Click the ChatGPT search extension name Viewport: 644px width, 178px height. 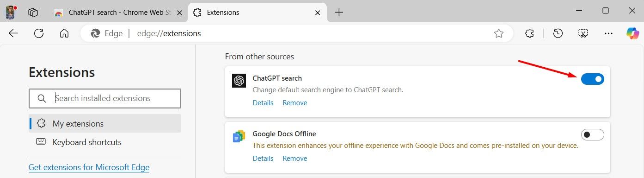coord(277,78)
